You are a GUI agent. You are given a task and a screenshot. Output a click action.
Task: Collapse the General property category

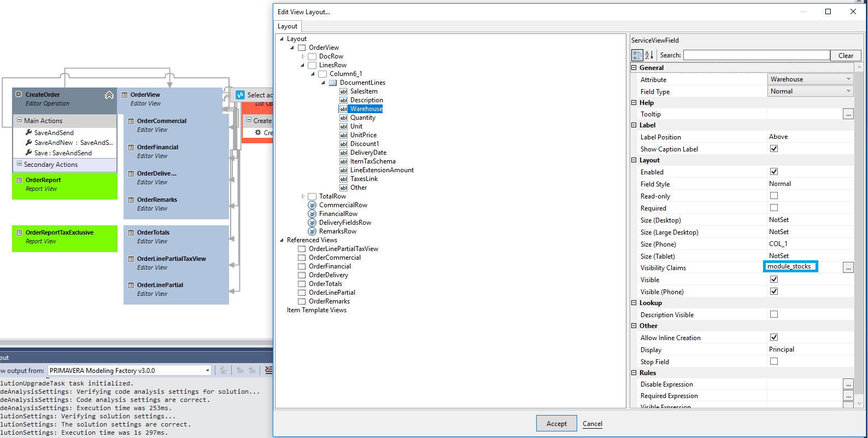tap(634, 68)
